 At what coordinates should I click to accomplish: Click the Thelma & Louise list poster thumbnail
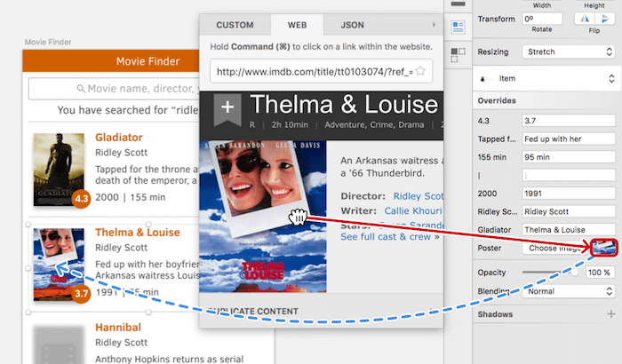pos(59,265)
